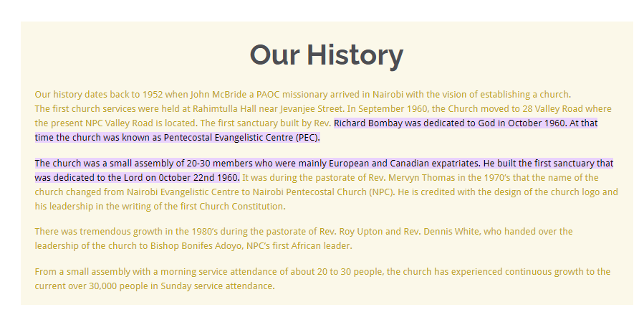Click the highlighted name "Richard Bombay"
The width and height of the screenshot is (644, 325).
point(367,123)
